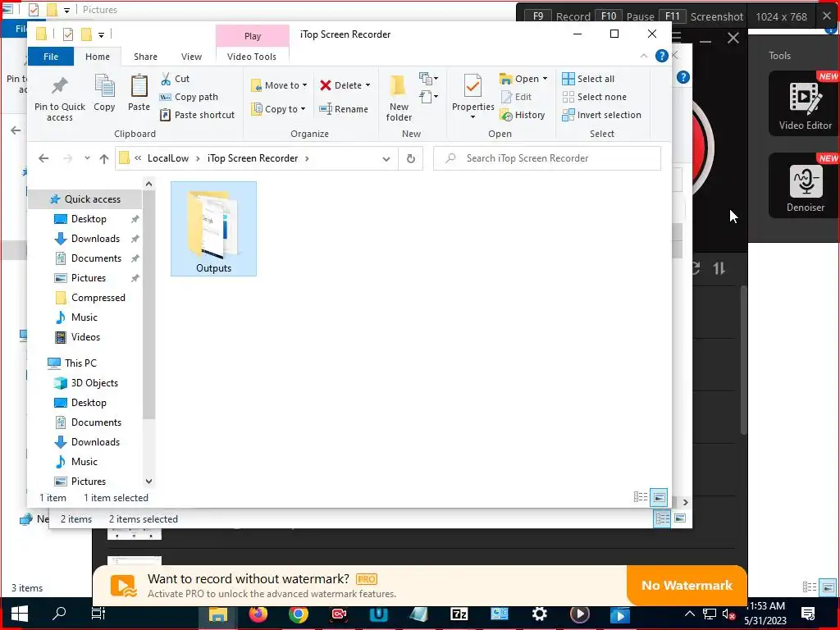Click the F9 Record button

click(x=557, y=16)
